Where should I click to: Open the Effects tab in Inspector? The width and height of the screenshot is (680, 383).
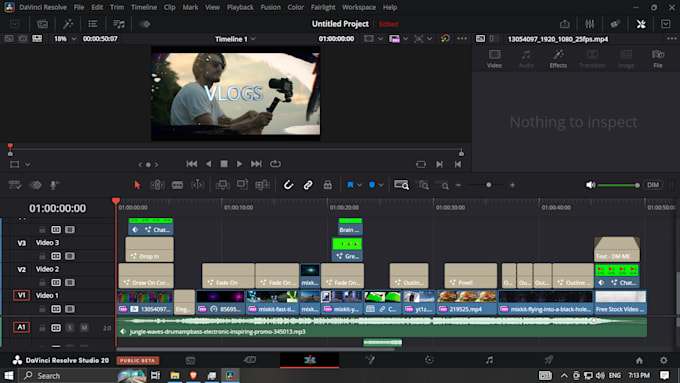coord(558,59)
